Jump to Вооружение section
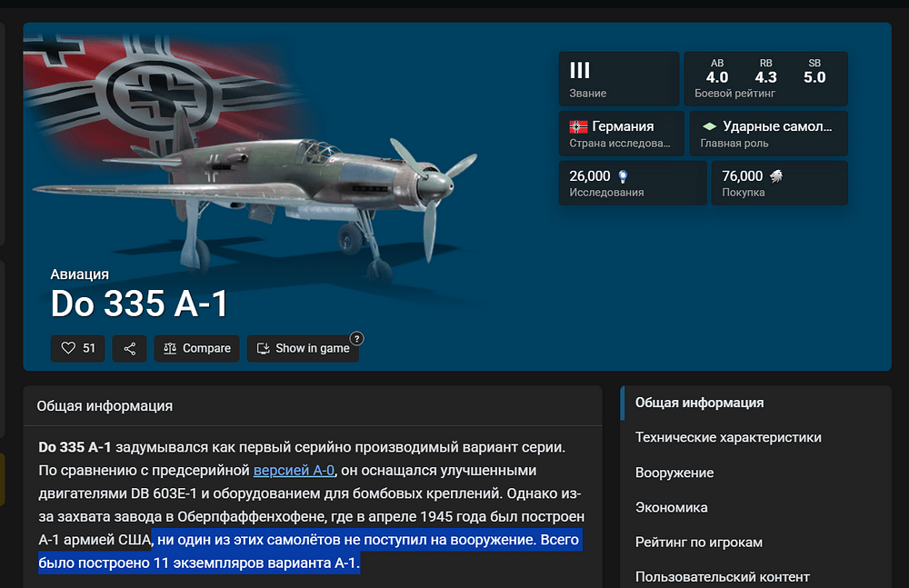The width and height of the screenshot is (909, 588). pos(674,473)
